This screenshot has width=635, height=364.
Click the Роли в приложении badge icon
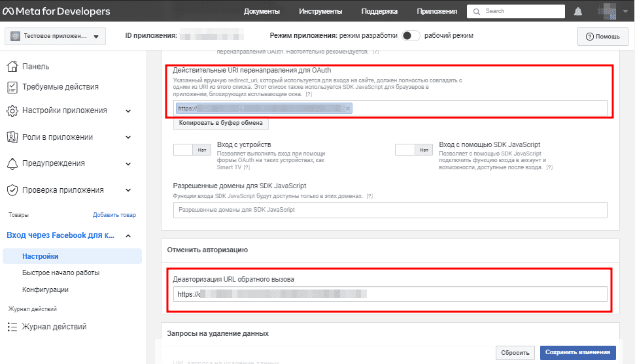(x=12, y=137)
